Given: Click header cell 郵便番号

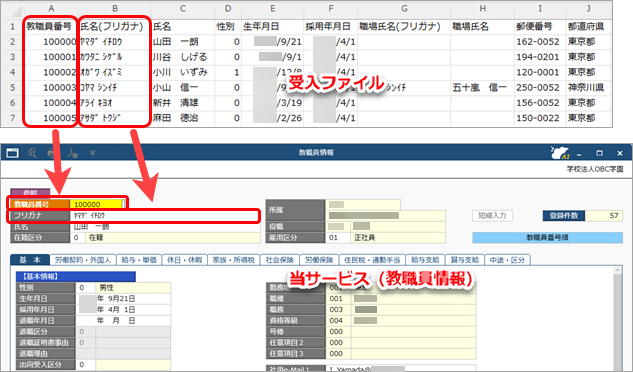Looking at the screenshot, I should click(x=540, y=27).
